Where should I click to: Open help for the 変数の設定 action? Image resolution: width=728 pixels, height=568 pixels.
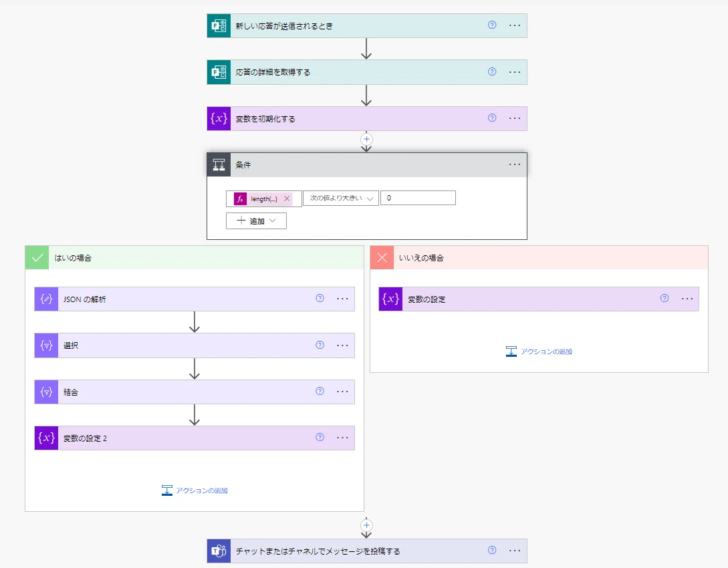(664, 299)
